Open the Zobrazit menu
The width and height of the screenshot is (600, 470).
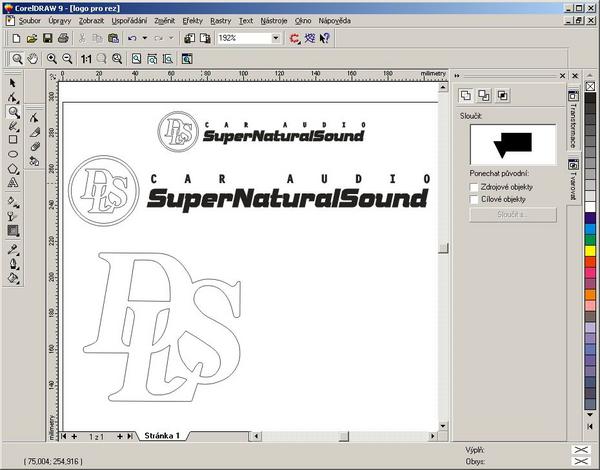(91, 21)
